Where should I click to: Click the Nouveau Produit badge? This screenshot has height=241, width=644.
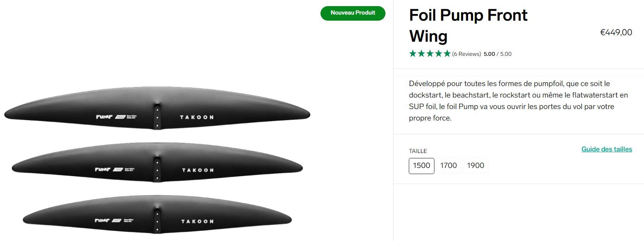tap(353, 13)
